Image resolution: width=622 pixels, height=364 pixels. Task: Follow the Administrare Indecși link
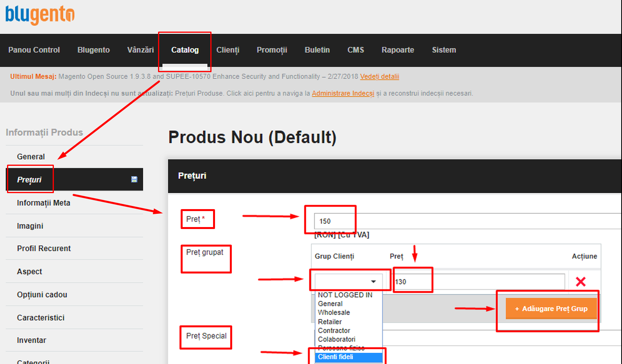pos(343,93)
